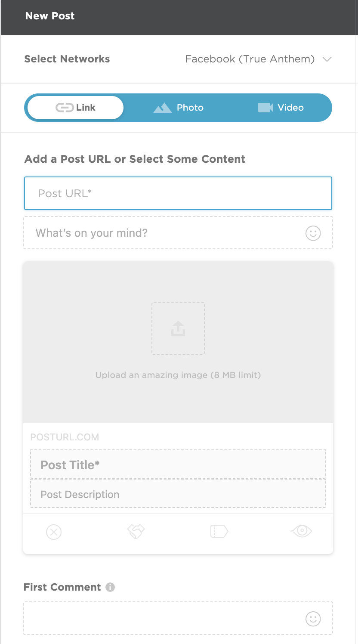Open emoji picker in What's on your mind
358x644 pixels.
tap(313, 233)
